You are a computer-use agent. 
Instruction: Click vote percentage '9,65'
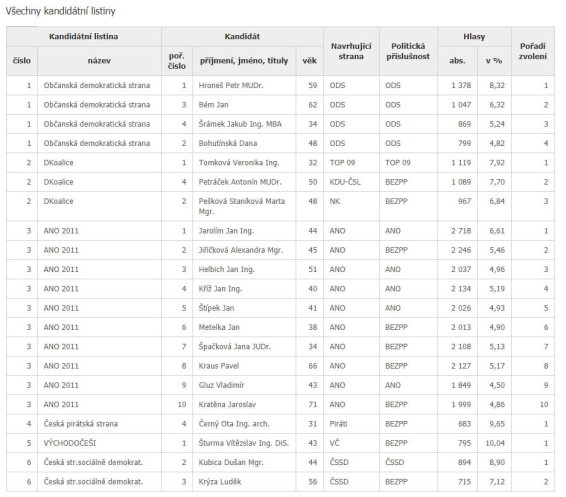(497, 424)
